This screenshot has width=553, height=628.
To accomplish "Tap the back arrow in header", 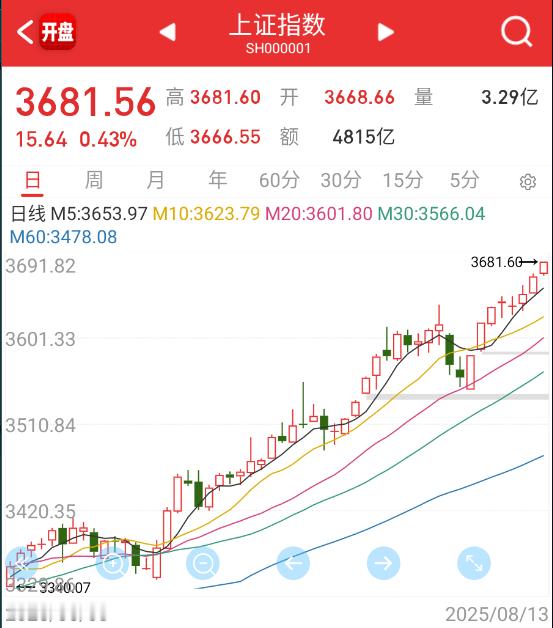I will tap(25, 32).
